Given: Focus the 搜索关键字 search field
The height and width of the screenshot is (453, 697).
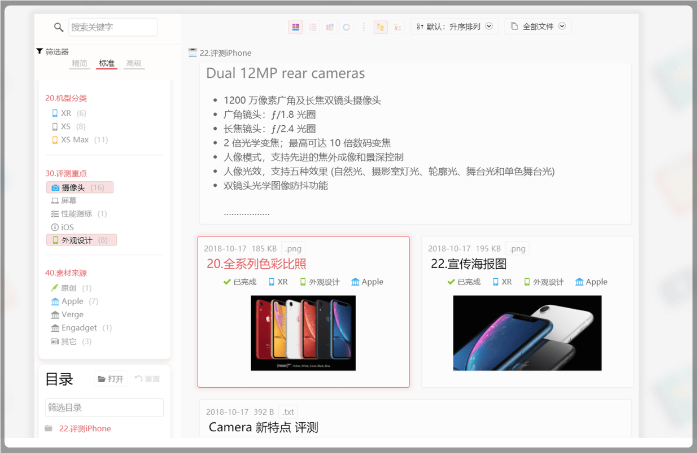Looking at the screenshot, I should [113, 27].
